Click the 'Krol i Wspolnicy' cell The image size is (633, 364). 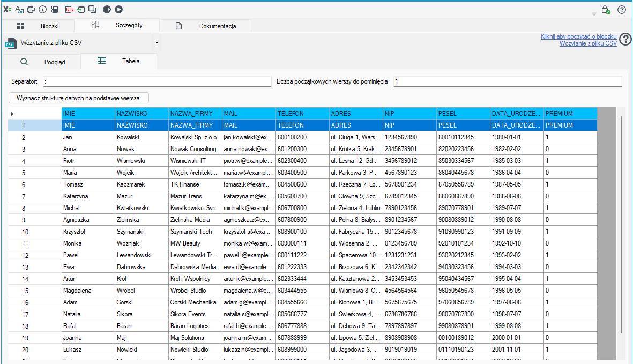[x=196, y=279]
